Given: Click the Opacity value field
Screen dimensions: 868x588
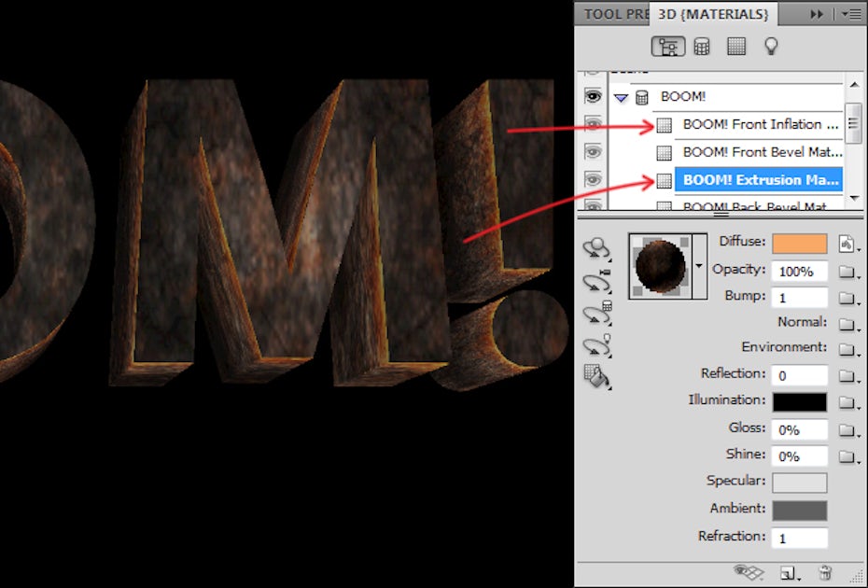Looking at the screenshot, I should (x=799, y=271).
